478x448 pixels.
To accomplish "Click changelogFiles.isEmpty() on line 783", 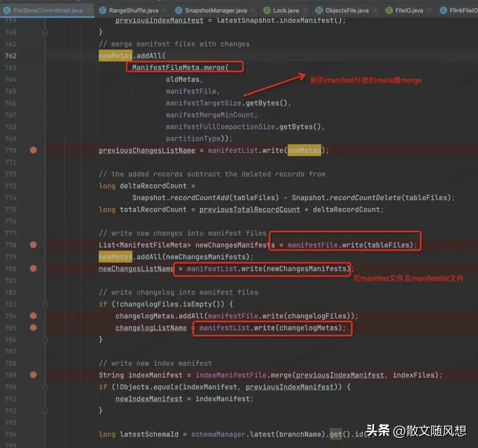I will [170, 304].
